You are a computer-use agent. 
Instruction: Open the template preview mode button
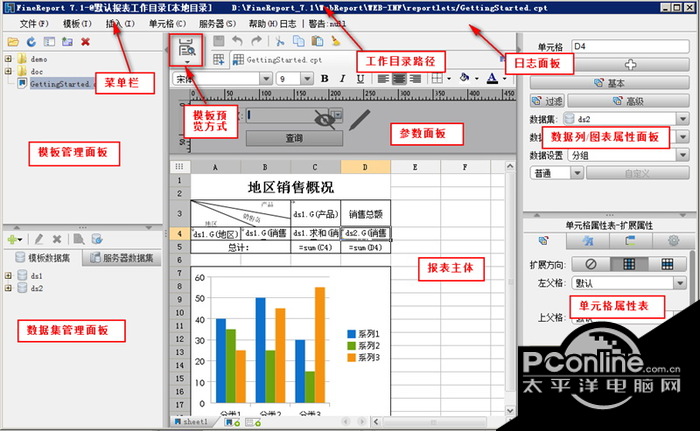click(186, 50)
